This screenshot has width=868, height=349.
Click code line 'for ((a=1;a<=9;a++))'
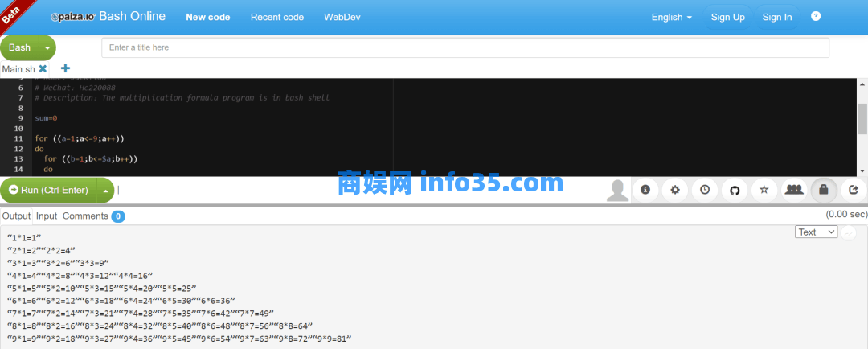(x=79, y=138)
